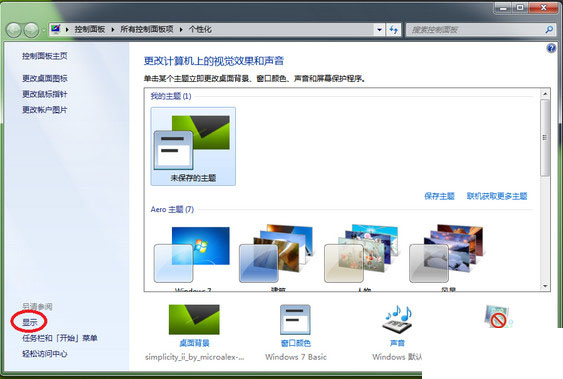This screenshot has width=563, height=379.
Task: Open 任务栏和「开始」菜单 link
Action: 60,338
